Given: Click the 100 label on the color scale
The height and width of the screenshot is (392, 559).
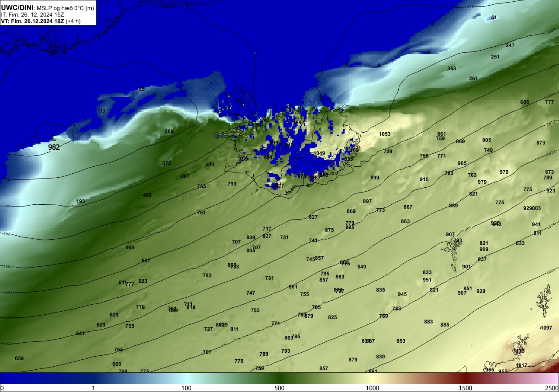Looking at the screenshot, I should [186, 388].
